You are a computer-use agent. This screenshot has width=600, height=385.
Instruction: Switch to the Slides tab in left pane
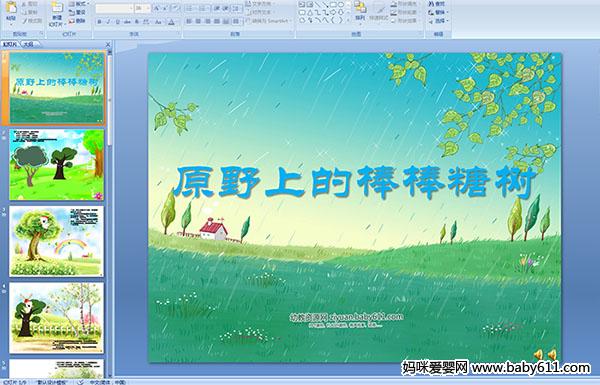click(x=10, y=44)
